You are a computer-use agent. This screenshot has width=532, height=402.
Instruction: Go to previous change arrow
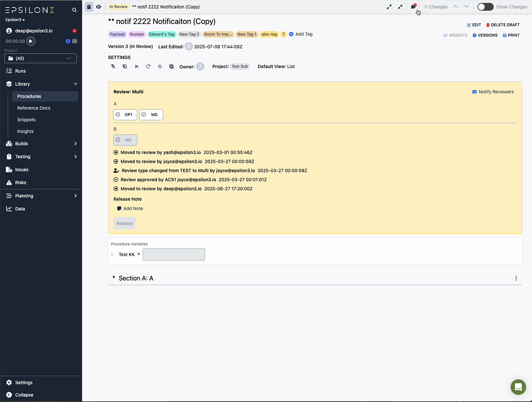pyautogui.click(x=455, y=7)
